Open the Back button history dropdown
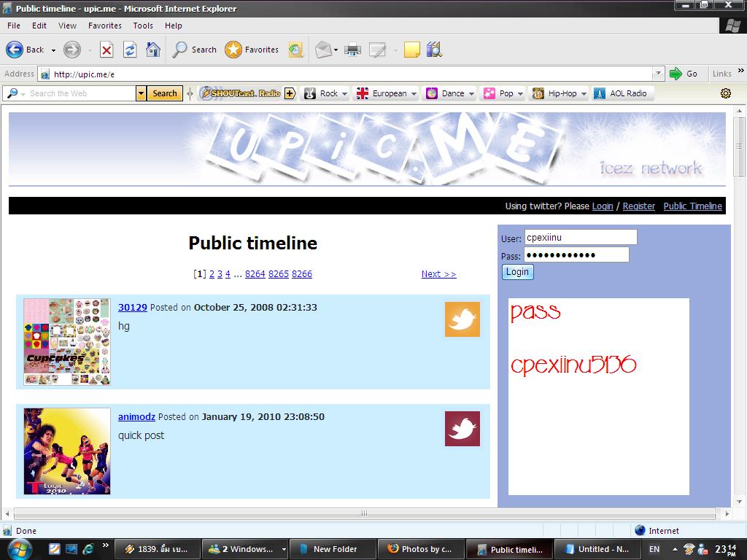The width and height of the screenshot is (747, 560). click(53, 50)
